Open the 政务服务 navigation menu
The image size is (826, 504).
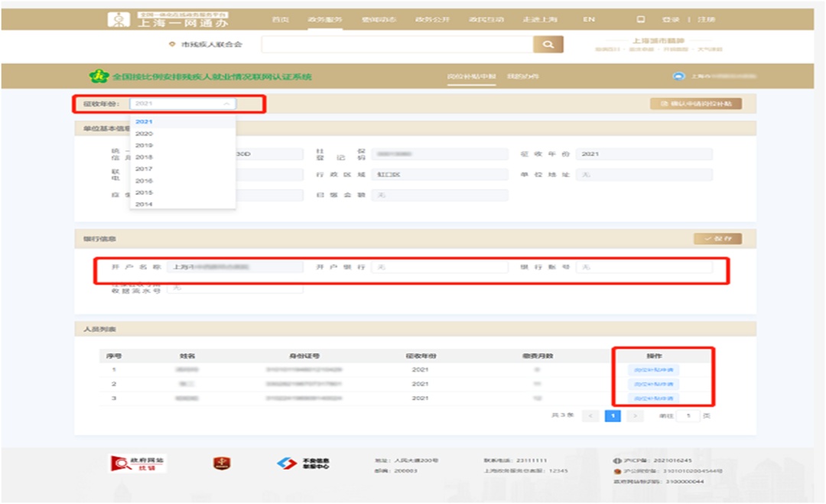pos(325,19)
